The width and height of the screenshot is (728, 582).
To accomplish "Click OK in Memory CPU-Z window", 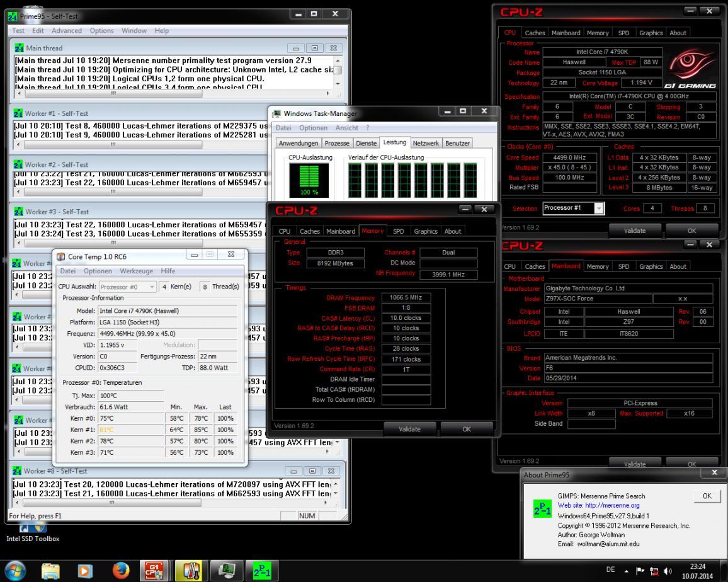I will point(467,429).
